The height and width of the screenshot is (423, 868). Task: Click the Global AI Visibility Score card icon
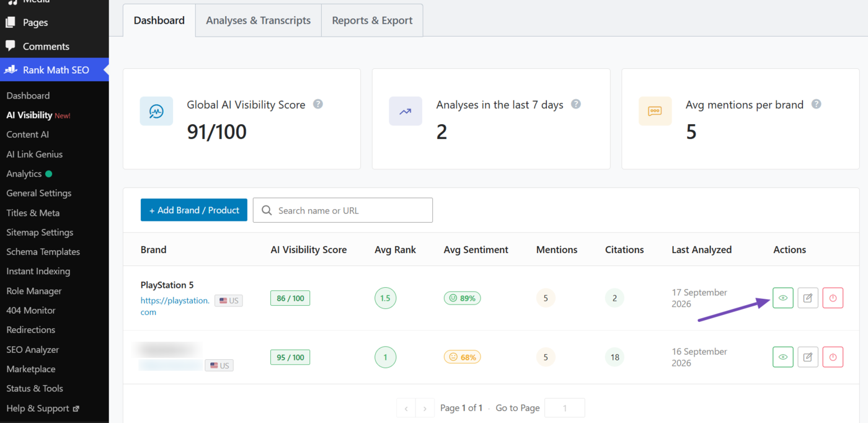(x=156, y=112)
